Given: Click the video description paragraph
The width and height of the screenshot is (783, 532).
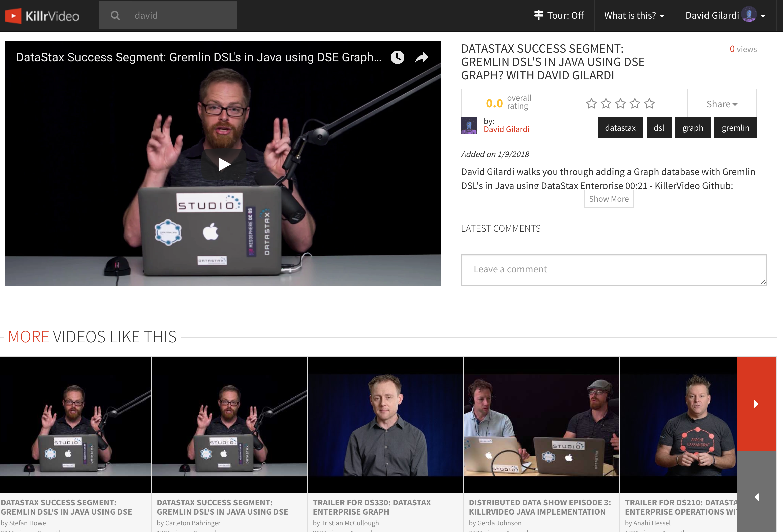Looking at the screenshot, I should [x=608, y=178].
